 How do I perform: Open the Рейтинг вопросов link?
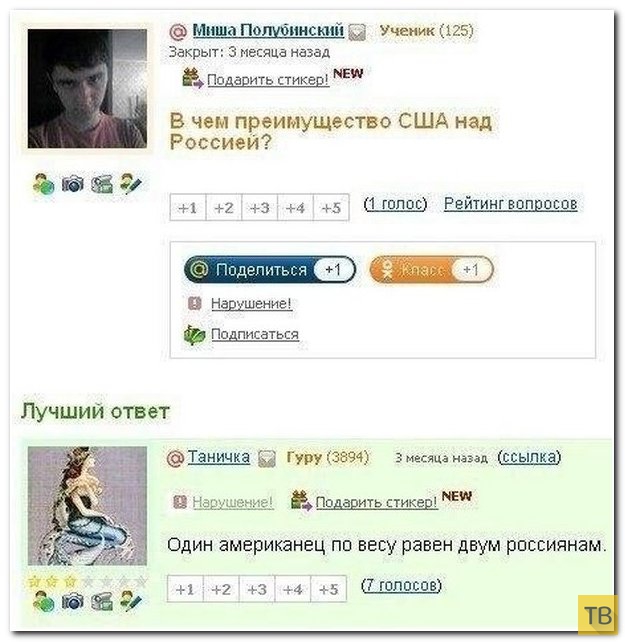511,203
